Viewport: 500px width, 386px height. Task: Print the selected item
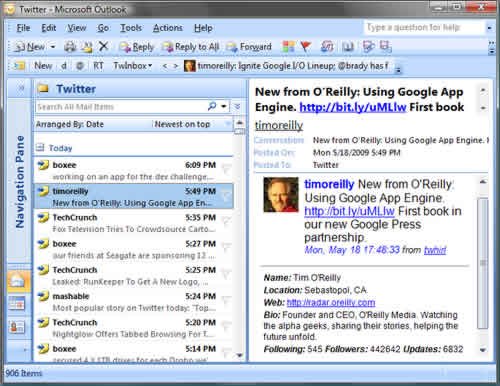70,47
